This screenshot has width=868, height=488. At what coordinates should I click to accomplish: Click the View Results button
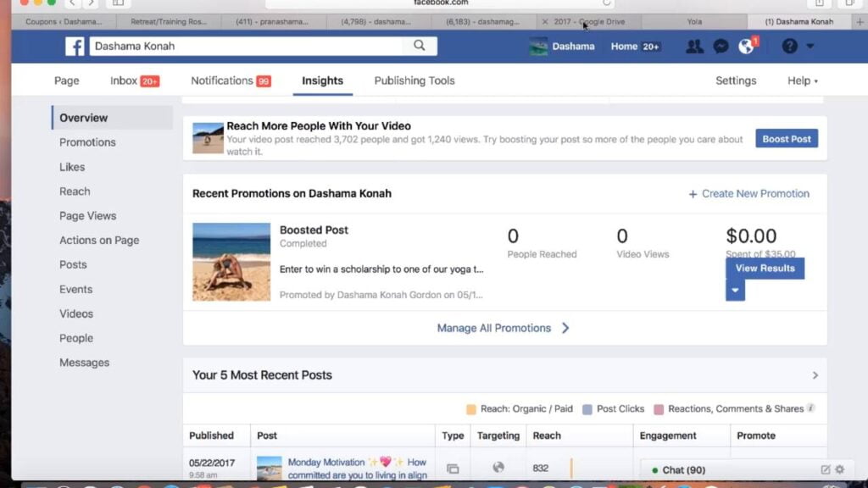click(765, 269)
